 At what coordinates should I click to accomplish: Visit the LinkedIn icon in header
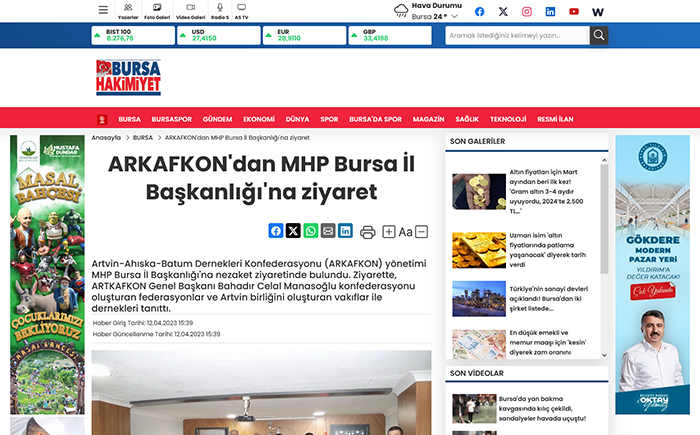550,12
